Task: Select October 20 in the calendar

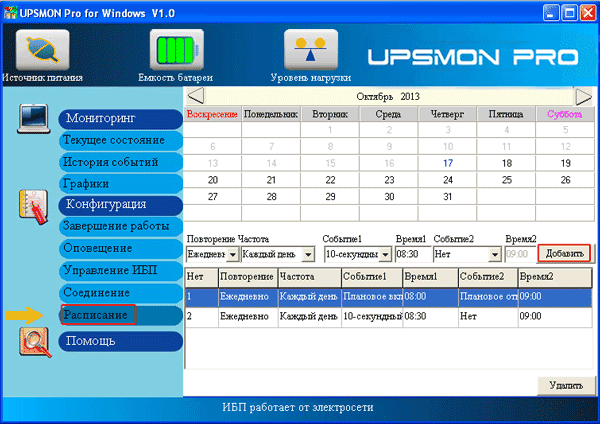Action: click(x=213, y=180)
